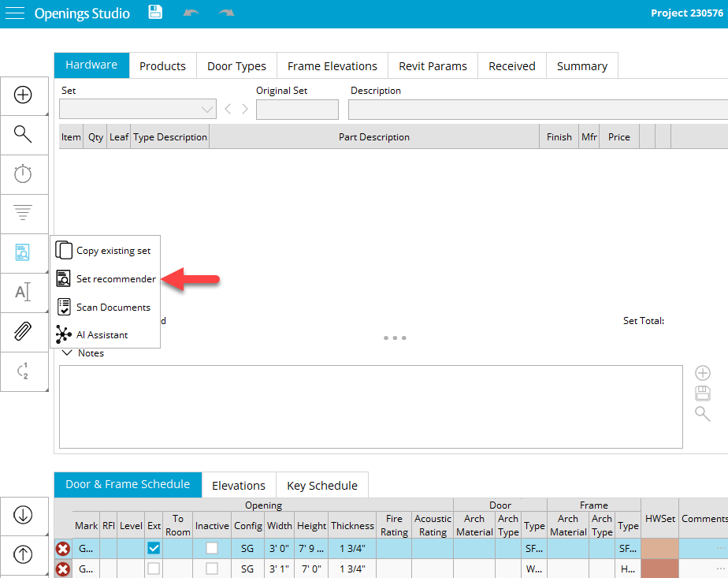The image size is (728, 578).
Task: Click the stopwatch tool in left sidebar
Action: point(23,173)
